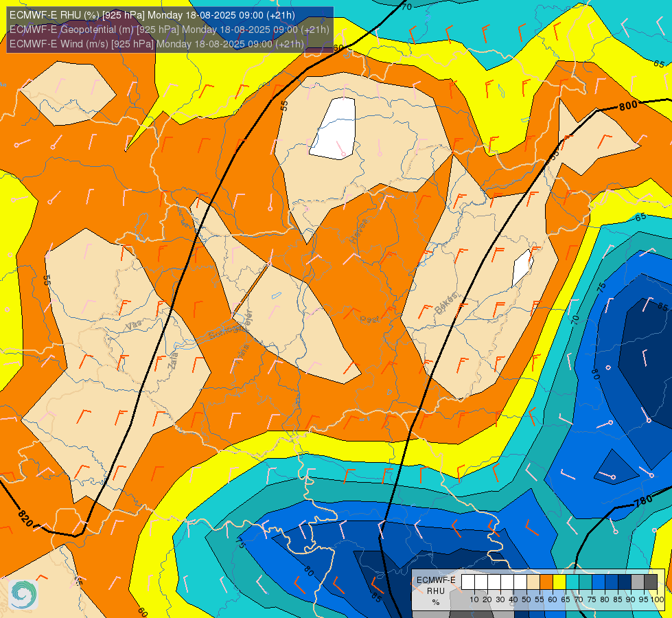Click the Zala county label

pos(173,361)
